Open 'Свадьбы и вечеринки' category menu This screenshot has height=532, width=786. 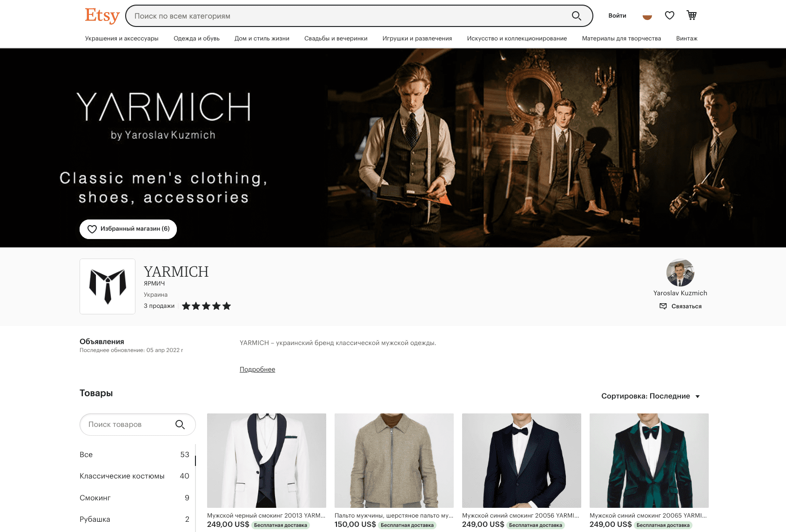coord(336,39)
